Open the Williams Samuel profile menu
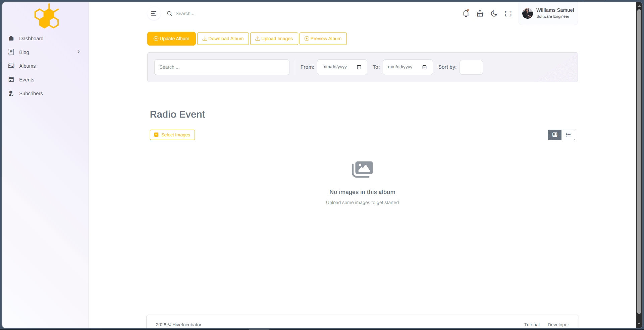The image size is (644, 330). [548, 13]
